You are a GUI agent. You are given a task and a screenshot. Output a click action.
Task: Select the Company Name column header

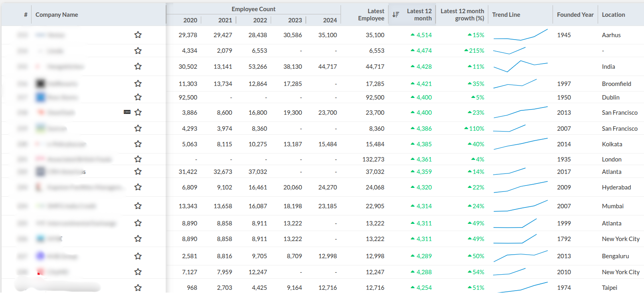tap(57, 15)
